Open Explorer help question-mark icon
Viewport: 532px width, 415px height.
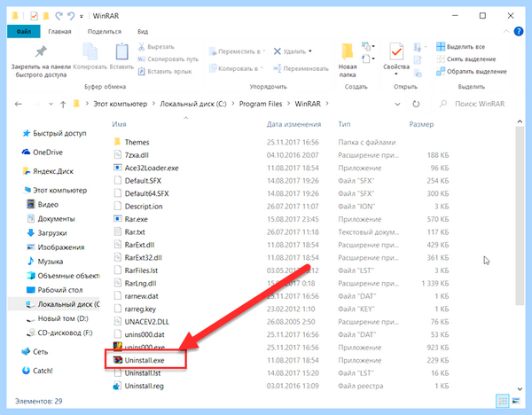(x=519, y=32)
